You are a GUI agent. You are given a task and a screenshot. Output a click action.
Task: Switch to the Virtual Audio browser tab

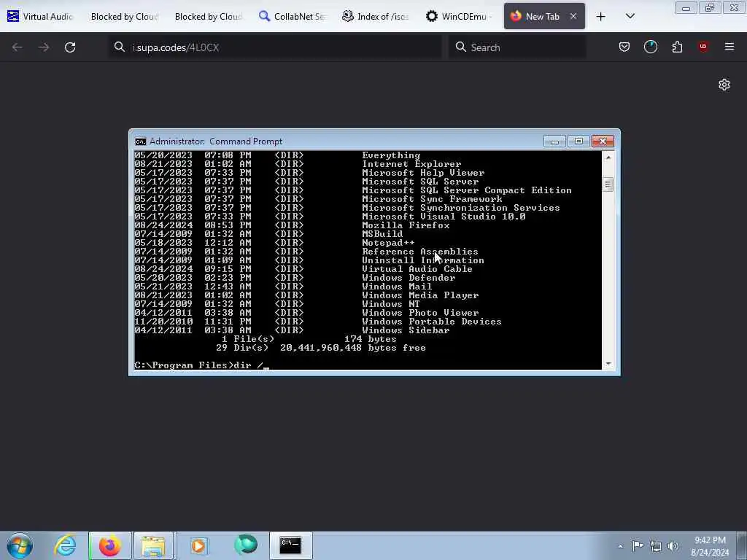tap(41, 16)
